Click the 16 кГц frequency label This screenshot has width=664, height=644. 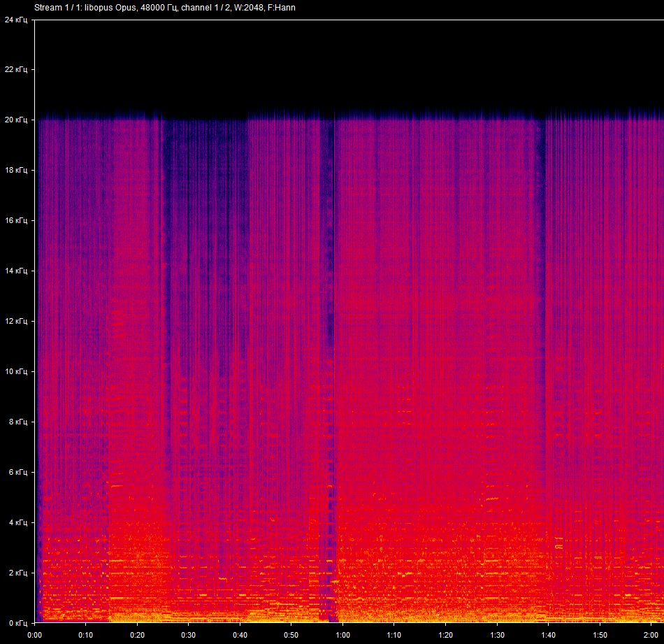click(16, 221)
